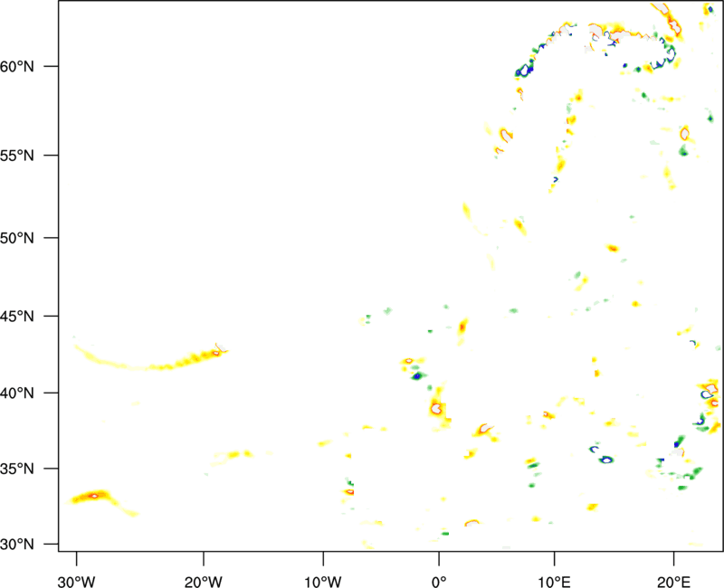Click the 50°N latitude label
Image resolution: width=724 pixels, height=588 pixels.
pos(16,238)
